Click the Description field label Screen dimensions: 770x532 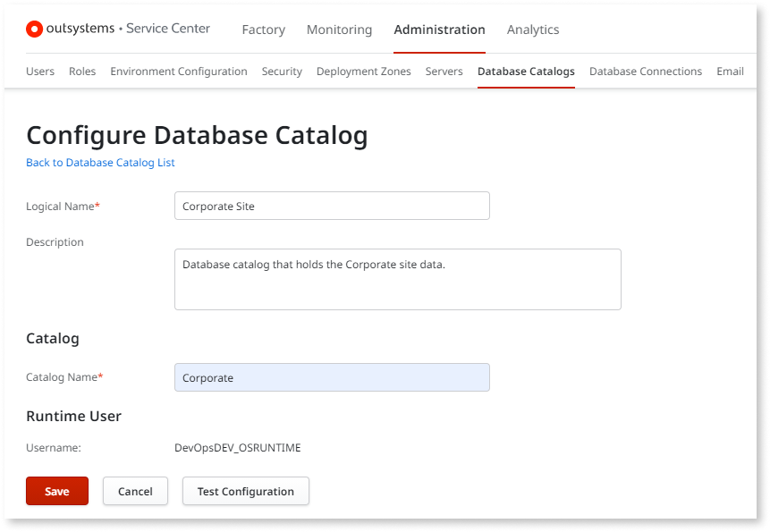tap(55, 242)
